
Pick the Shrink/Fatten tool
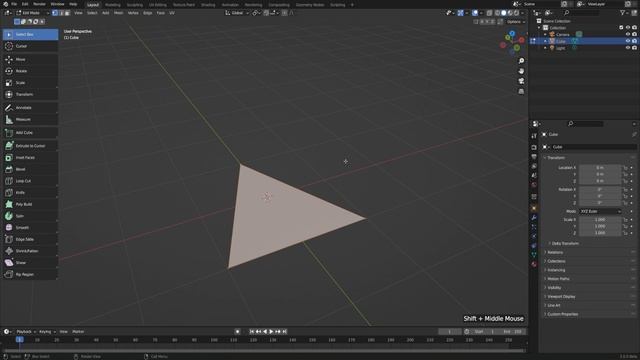pos(30,251)
